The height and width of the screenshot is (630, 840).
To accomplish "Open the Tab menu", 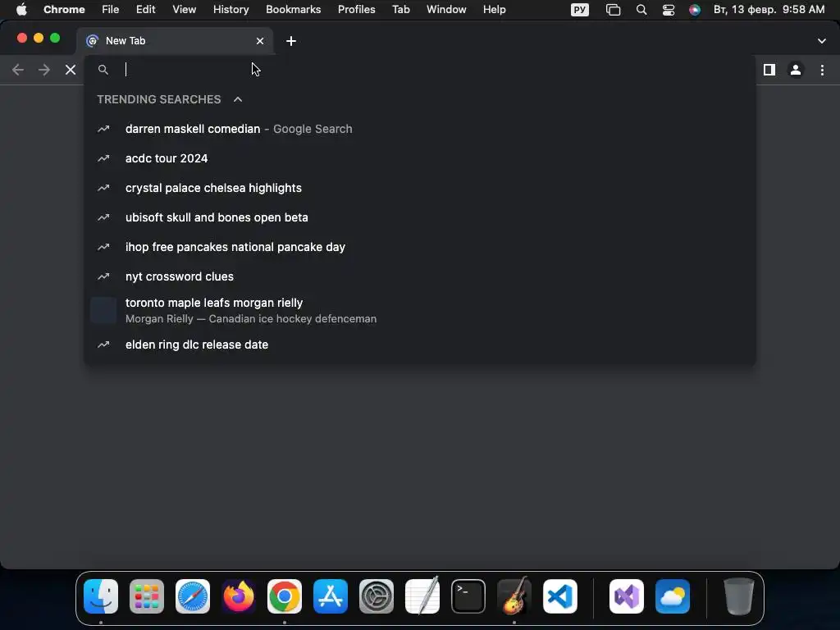I will (400, 10).
